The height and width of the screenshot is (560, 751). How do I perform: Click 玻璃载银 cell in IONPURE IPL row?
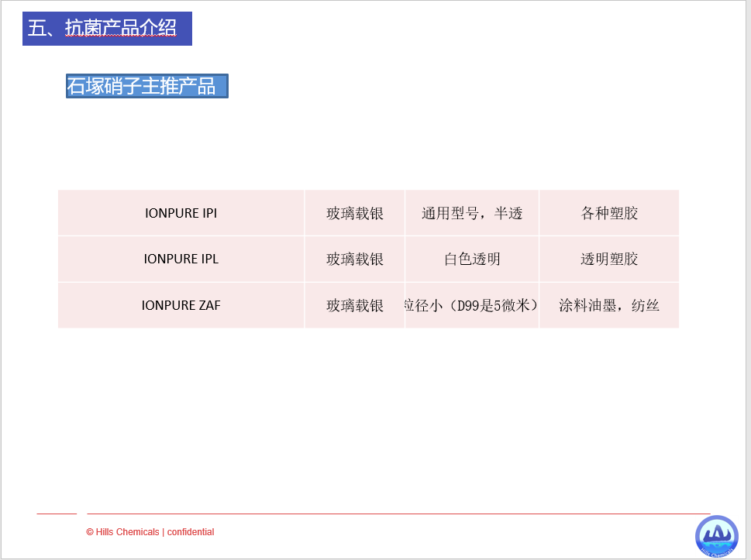[x=355, y=259]
